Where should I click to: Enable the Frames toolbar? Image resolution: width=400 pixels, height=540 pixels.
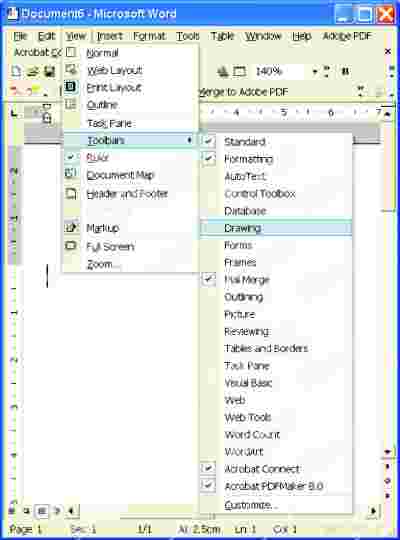276,262
